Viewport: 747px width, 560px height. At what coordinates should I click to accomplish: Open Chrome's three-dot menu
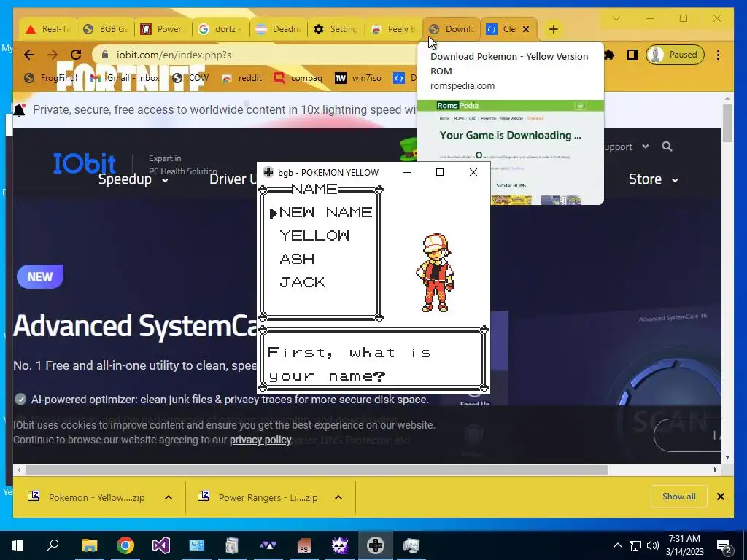(x=718, y=55)
